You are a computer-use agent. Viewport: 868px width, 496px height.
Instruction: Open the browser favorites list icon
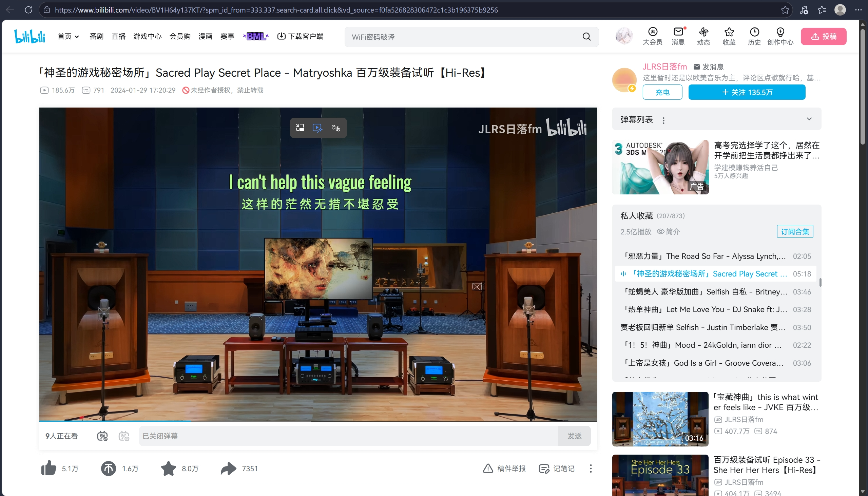pyautogui.click(x=822, y=10)
